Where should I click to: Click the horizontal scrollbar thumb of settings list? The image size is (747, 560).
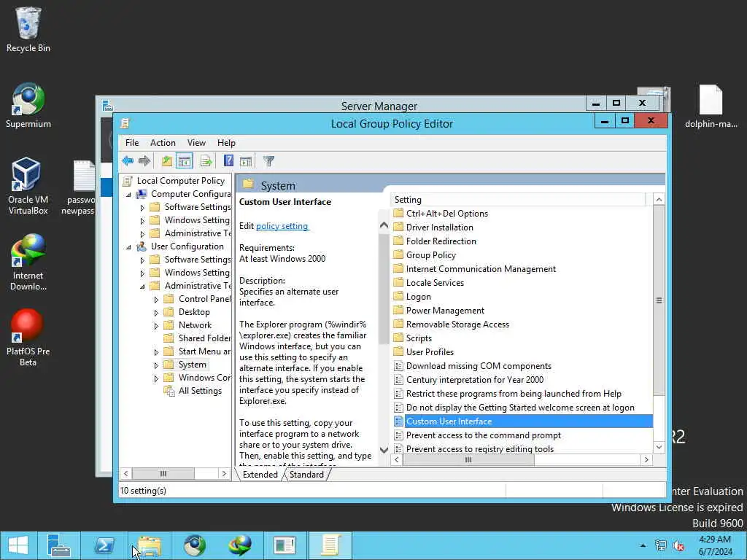tap(468, 459)
